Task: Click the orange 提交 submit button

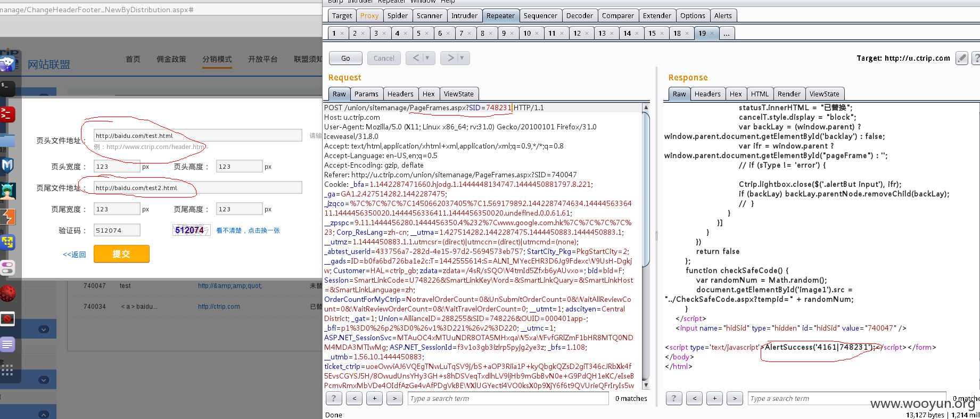Action: tap(121, 254)
